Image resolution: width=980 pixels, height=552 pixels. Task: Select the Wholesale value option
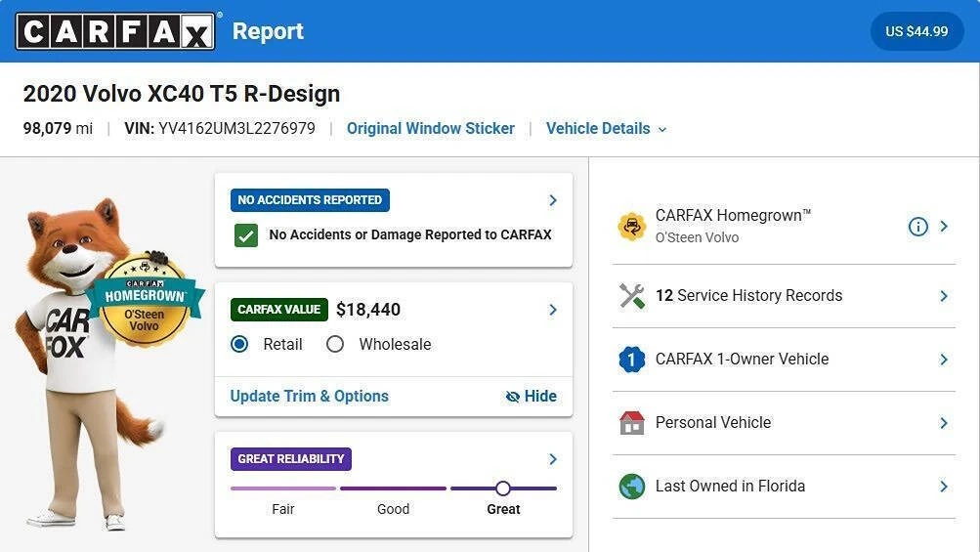pos(335,344)
